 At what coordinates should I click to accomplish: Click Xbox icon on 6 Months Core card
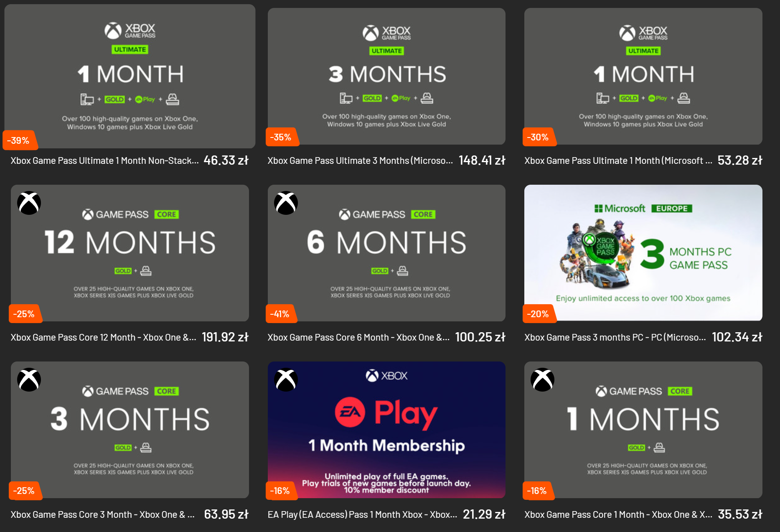(x=286, y=203)
